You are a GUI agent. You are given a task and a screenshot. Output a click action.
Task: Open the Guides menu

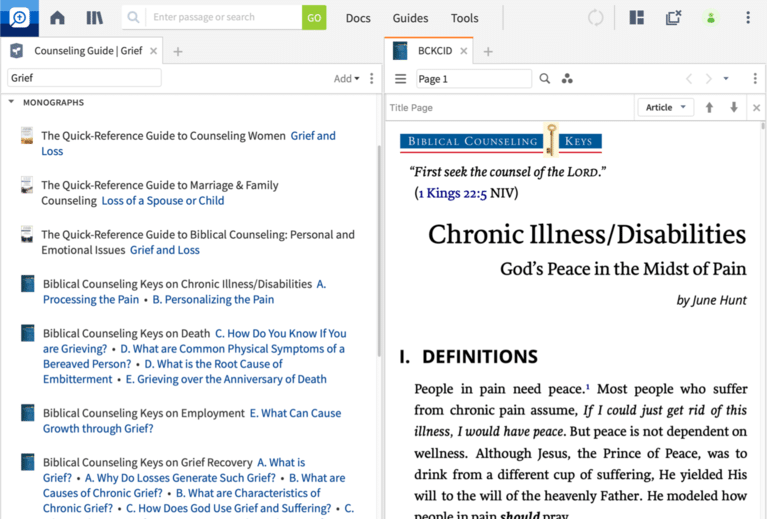tap(410, 18)
